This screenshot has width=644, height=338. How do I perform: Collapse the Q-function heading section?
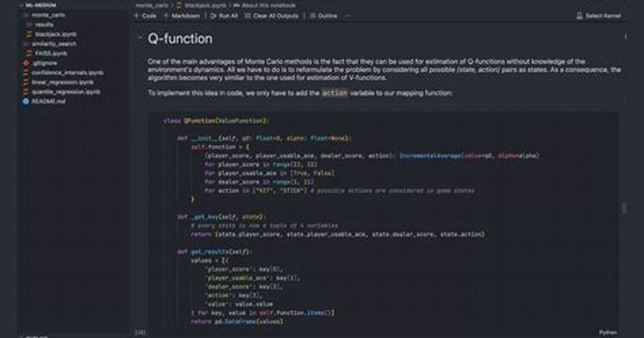(x=139, y=38)
